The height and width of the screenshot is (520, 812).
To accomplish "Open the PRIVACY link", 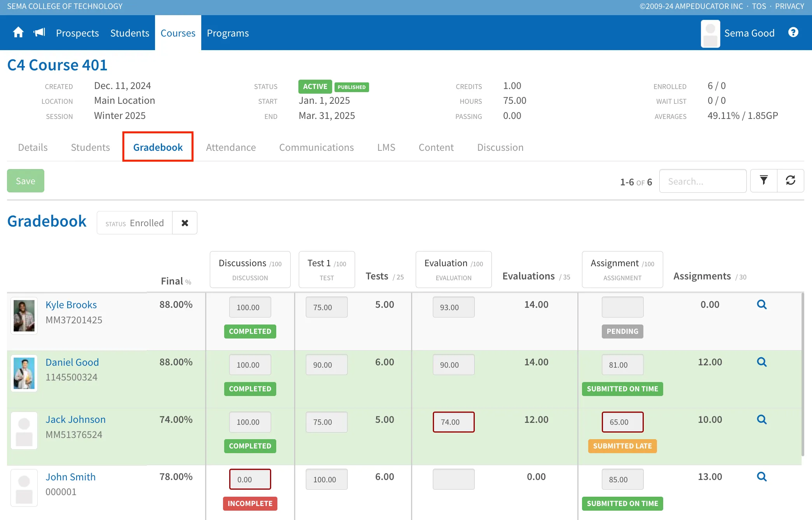I will [x=789, y=6].
